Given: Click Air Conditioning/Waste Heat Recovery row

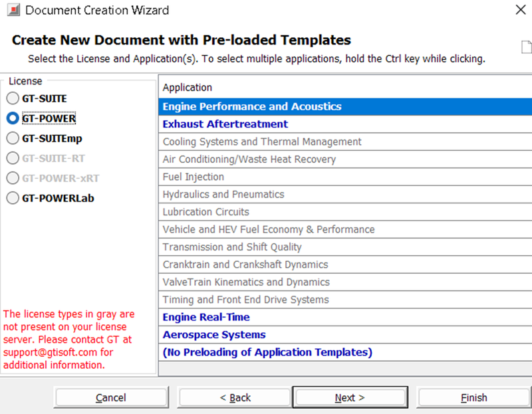Looking at the screenshot, I should [345, 159].
